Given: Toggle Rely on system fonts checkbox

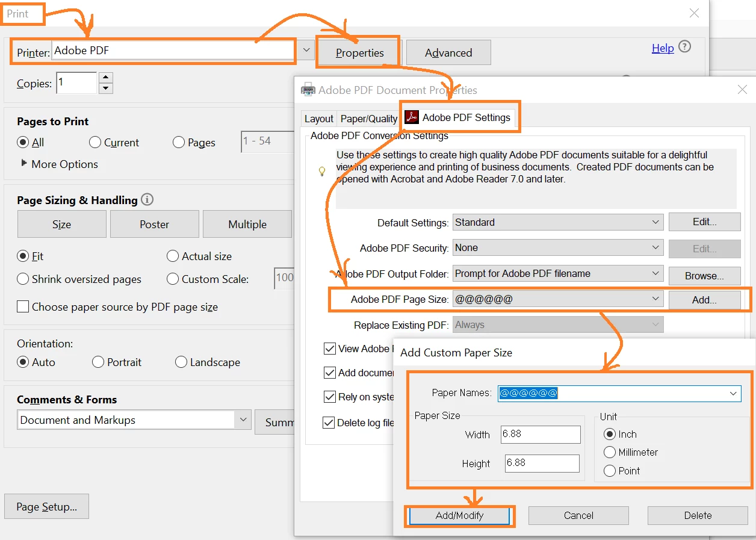Looking at the screenshot, I should coord(330,397).
